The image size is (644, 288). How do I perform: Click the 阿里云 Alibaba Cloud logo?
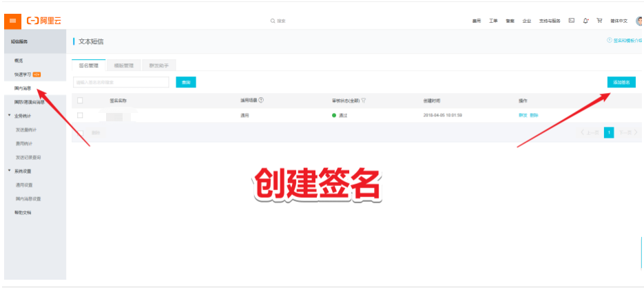[44, 21]
